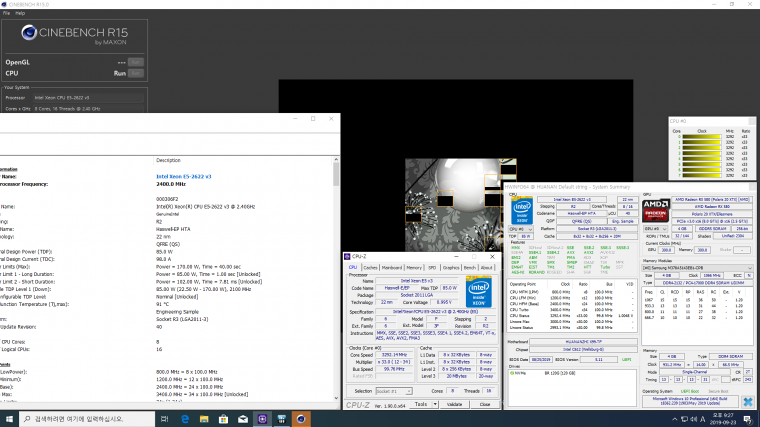Open clock and calendar in taskbar

click(x=724, y=419)
